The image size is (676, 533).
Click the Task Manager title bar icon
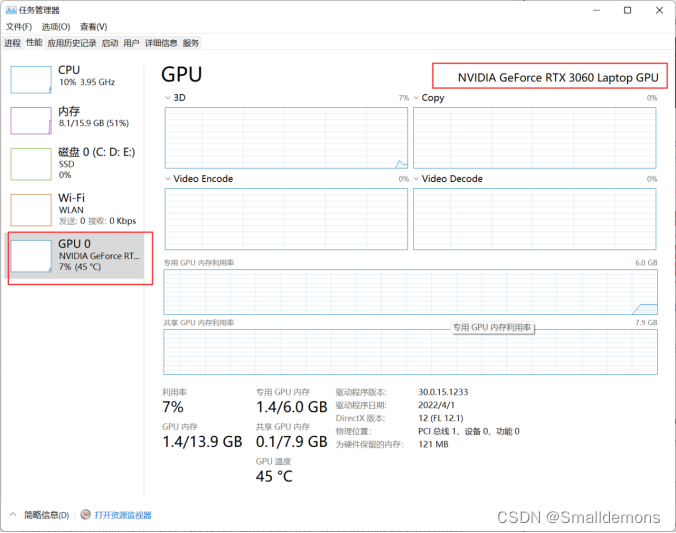pos(11,10)
